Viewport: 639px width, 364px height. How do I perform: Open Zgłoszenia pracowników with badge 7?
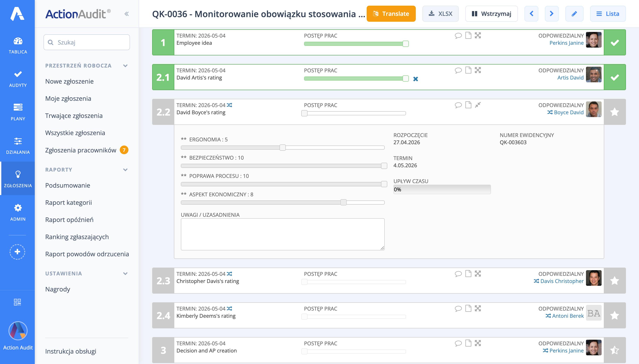point(87,150)
